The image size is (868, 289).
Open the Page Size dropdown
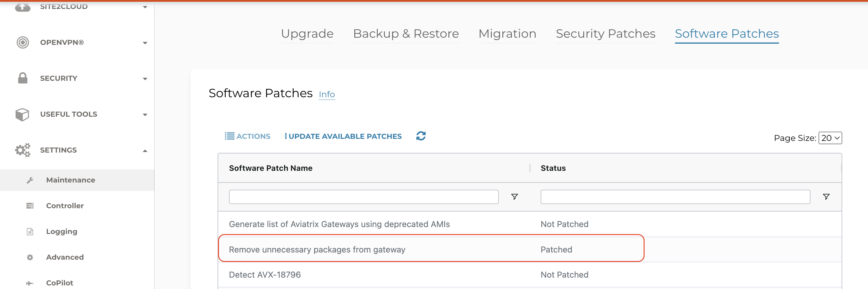coord(830,138)
